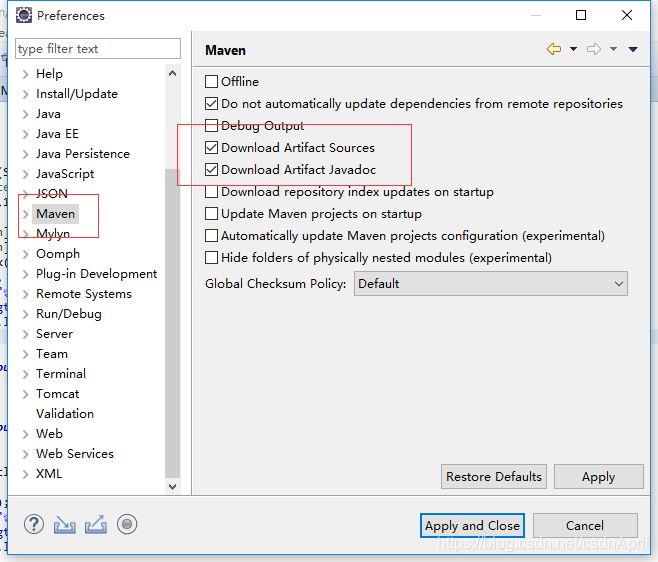Image resolution: width=658 pixels, height=562 pixels.
Task: Expand the Java tree node
Action: coord(26,114)
